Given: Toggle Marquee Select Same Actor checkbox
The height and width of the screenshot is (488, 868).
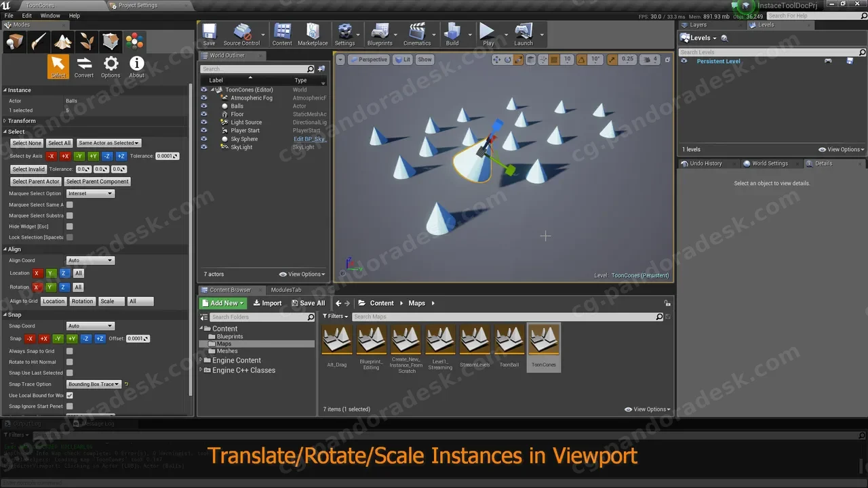Looking at the screenshot, I should pos(69,205).
